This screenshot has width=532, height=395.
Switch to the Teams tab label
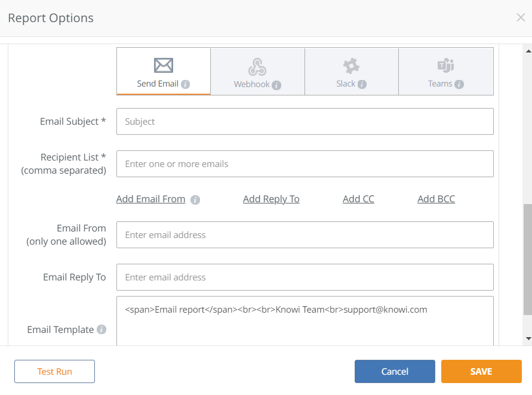(x=440, y=84)
